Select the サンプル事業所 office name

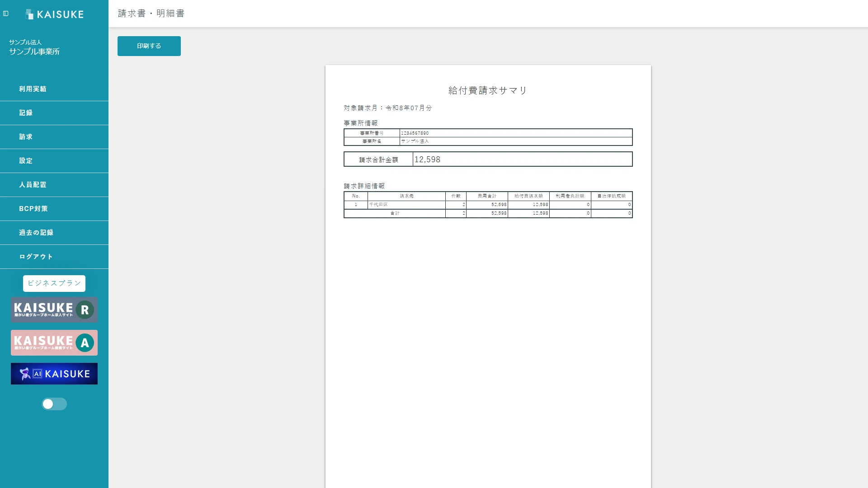click(x=34, y=52)
